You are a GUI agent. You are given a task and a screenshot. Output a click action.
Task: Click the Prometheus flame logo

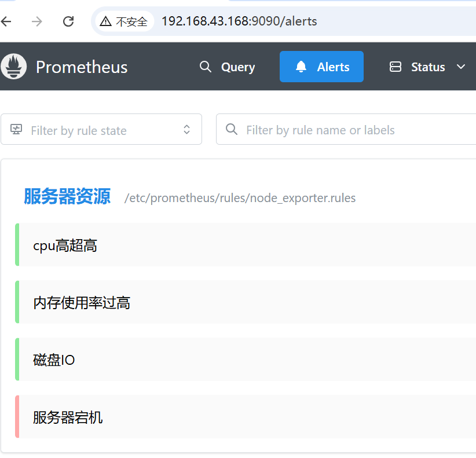click(14, 67)
